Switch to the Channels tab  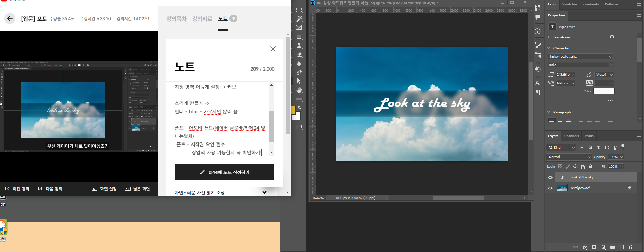(571, 136)
